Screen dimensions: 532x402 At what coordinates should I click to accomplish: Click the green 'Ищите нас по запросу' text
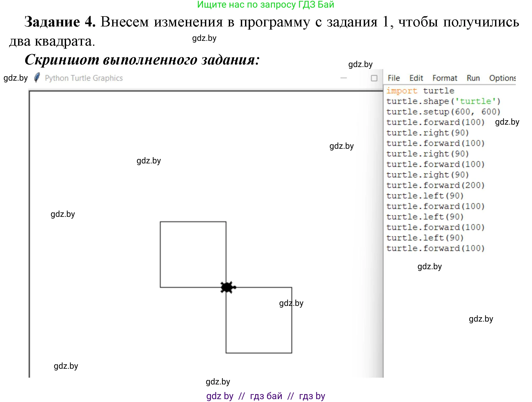tap(265, 5)
